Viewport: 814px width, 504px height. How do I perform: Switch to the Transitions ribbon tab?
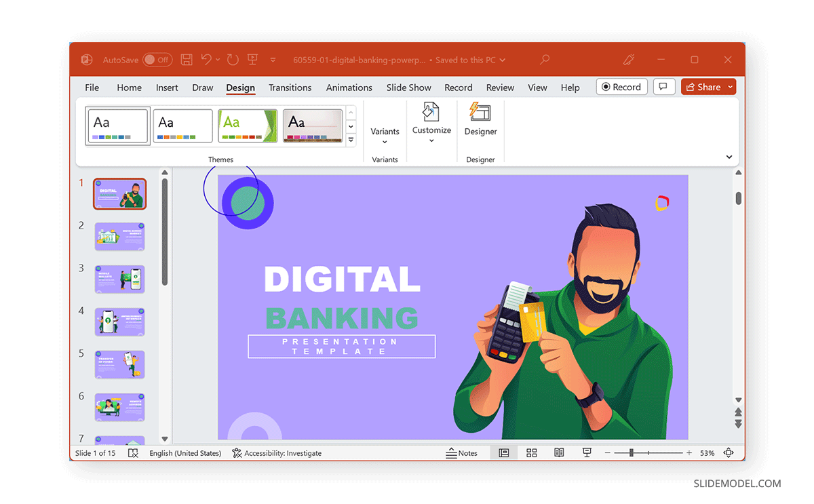(290, 87)
